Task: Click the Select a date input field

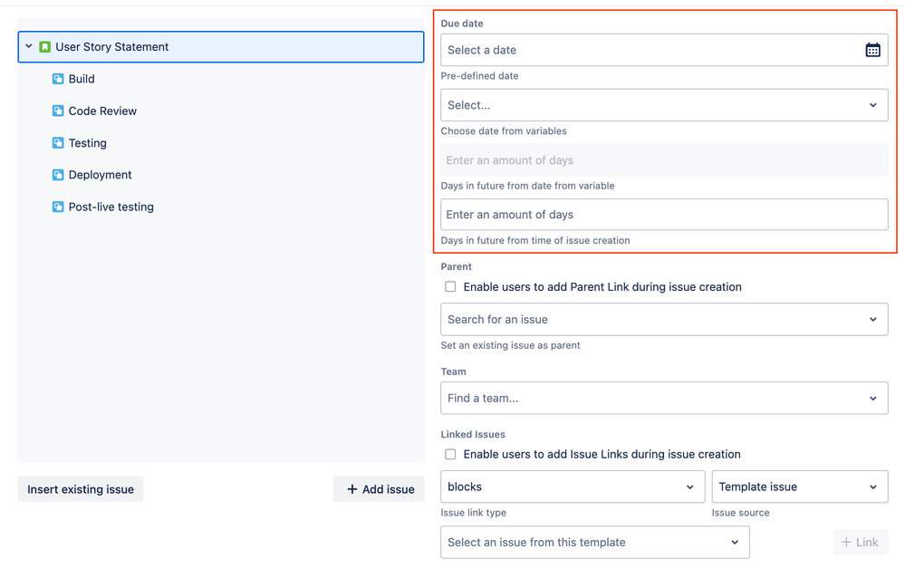Action: point(634,50)
